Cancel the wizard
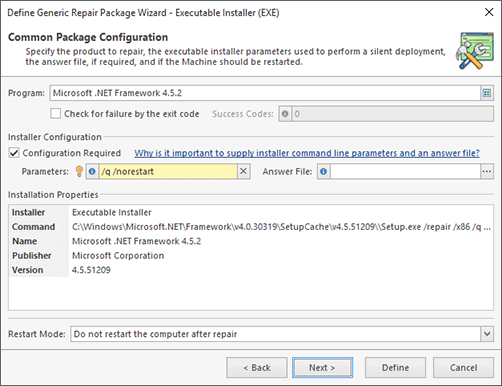Viewport: 502px width, 386px height. point(463,368)
